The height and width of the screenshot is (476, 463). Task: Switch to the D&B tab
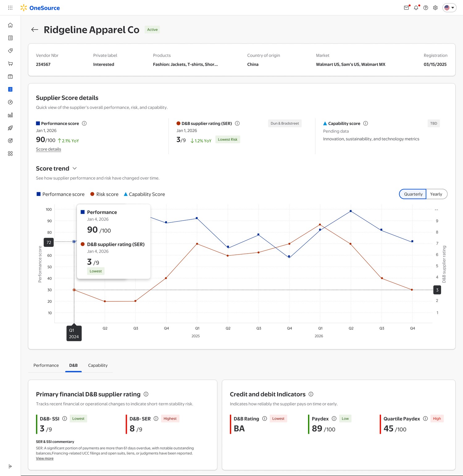click(x=73, y=365)
